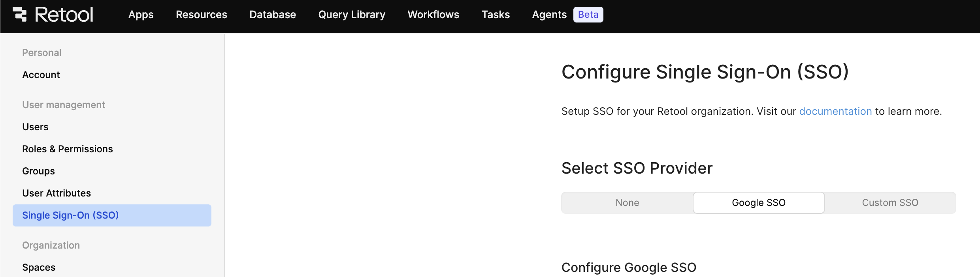This screenshot has height=277, width=980.
Task: Open Agents from the navbar
Action: pos(549,15)
